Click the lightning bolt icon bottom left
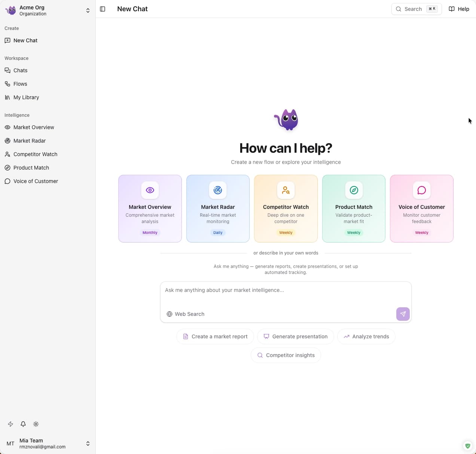Viewport: 476px width, 454px height. click(x=10, y=424)
